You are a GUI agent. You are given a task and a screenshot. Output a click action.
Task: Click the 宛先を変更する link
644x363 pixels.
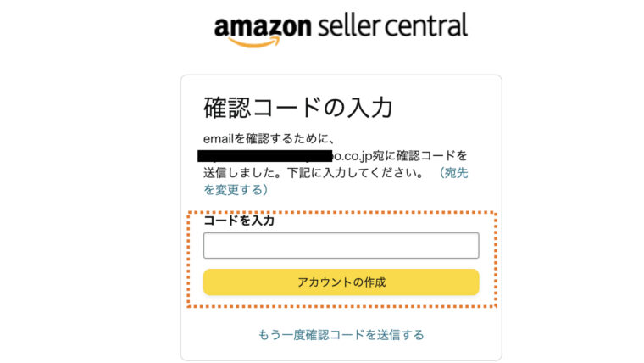[454, 173]
